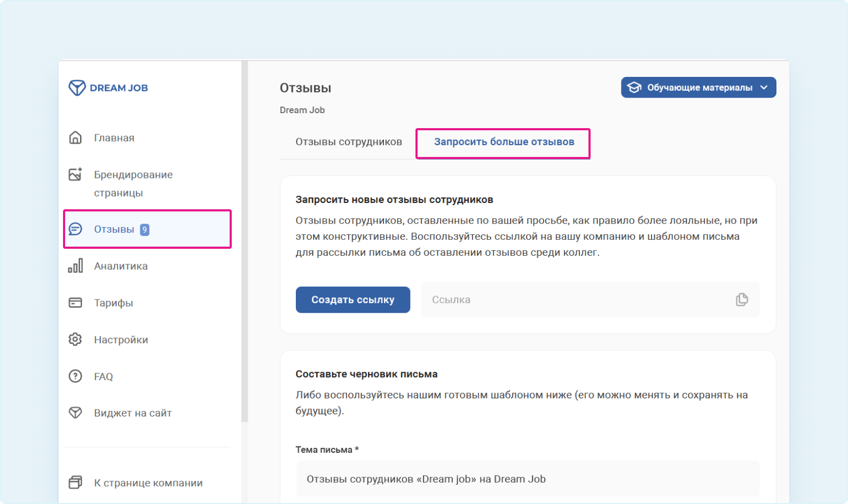The width and height of the screenshot is (848, 504).
Task: Click the Dream Job subtitle under Отзывы
Action: [302, 110]
